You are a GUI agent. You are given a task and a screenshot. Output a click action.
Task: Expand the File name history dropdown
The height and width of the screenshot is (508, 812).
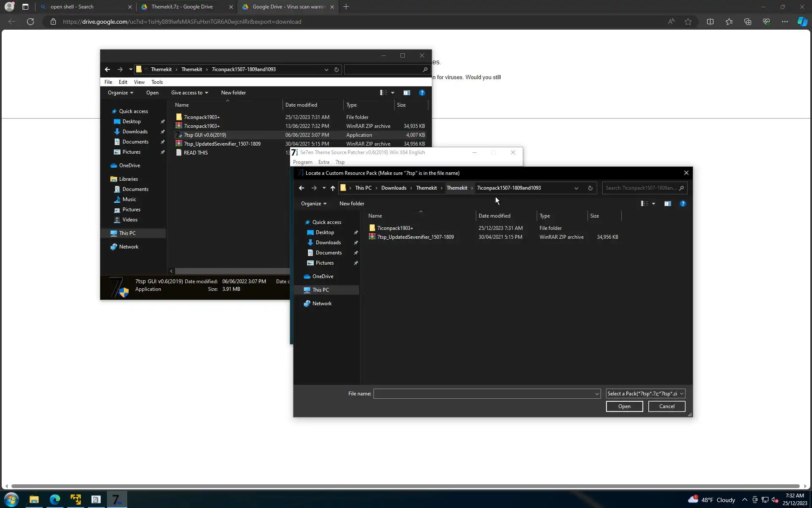597,394
